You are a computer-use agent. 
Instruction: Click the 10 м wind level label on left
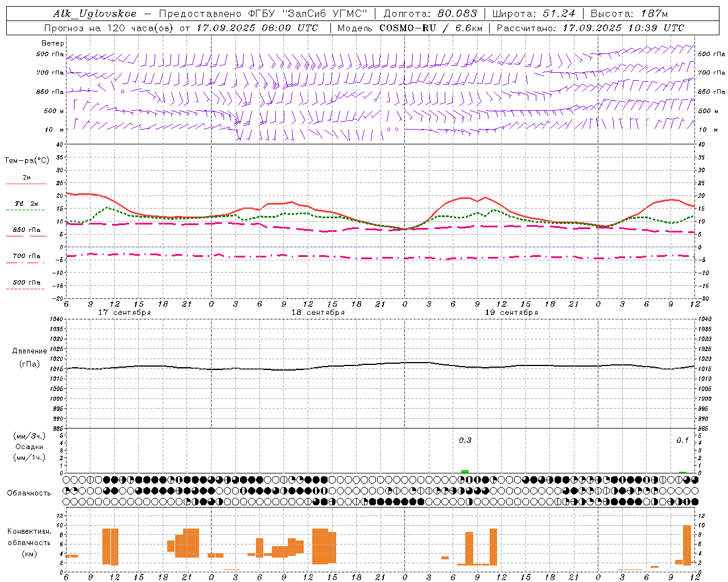(54, 130)
